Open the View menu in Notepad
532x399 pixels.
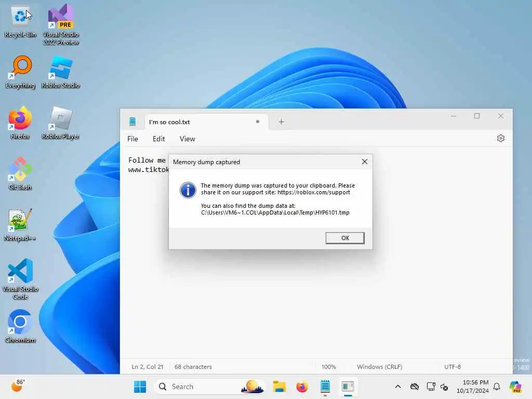pos(187,139)
